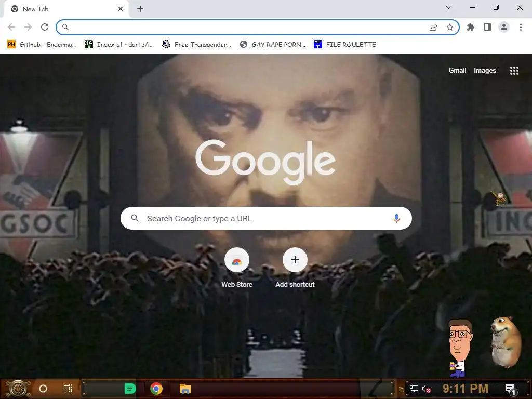Share this page icon in address bar
Image resolution: width=532 pixels, height=399 pixels.
click(x=433, y=27)
